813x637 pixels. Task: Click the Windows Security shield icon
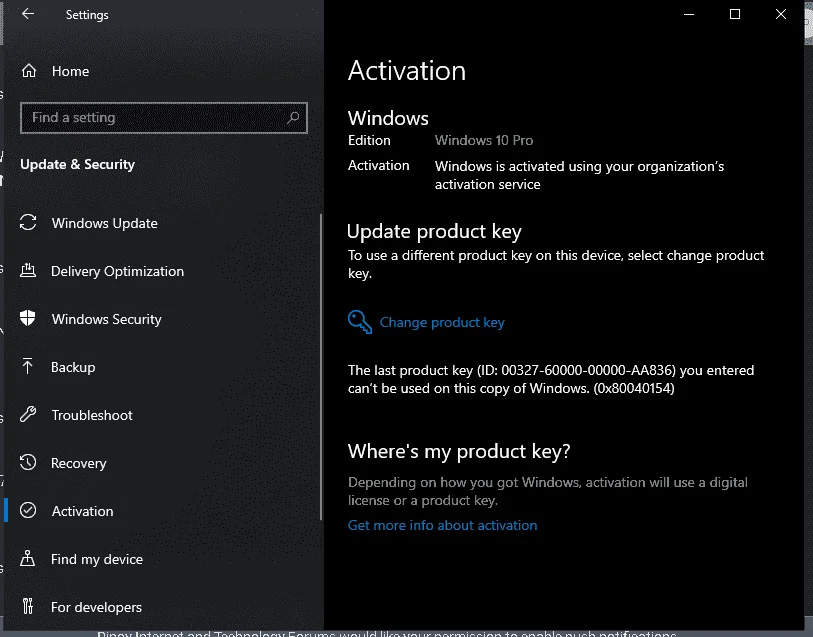click(x=27, y=318)
